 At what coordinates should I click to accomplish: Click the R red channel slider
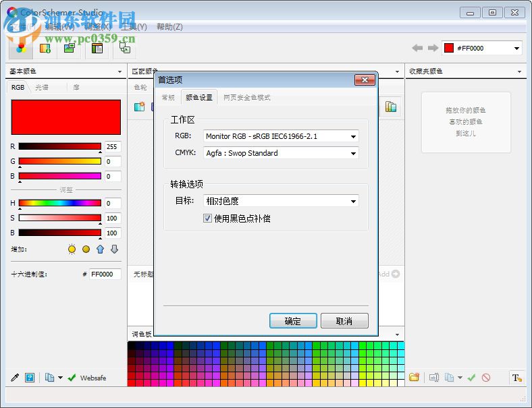click(x=59, y=146)
